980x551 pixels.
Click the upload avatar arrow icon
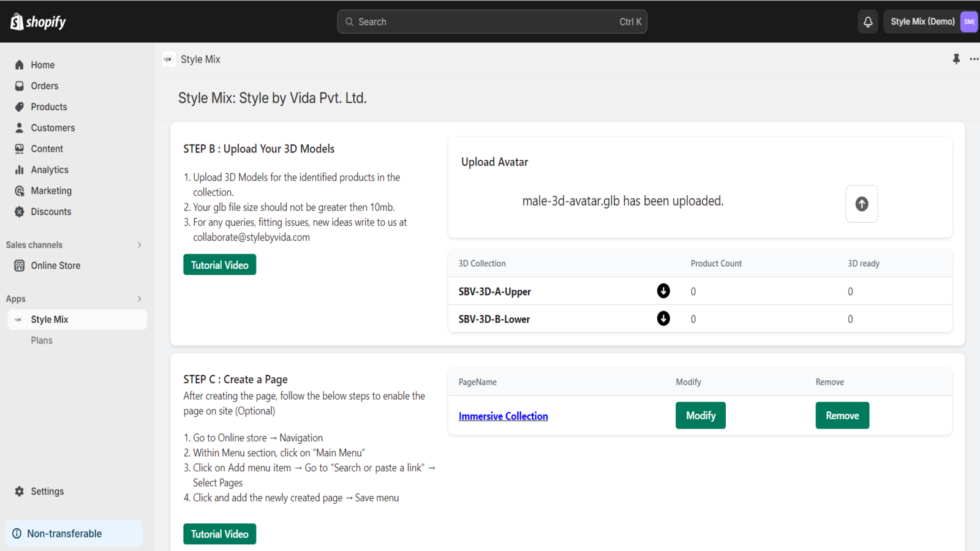(x=862, y=204)
